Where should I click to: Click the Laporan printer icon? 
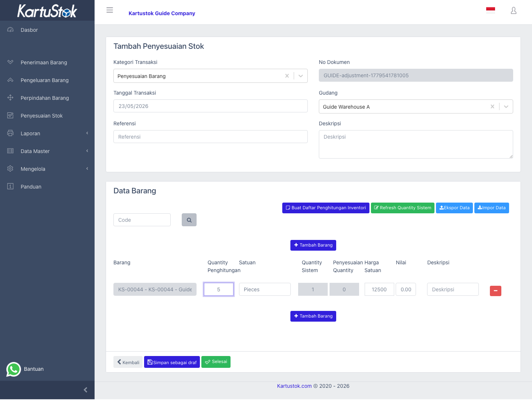[10, 133]
